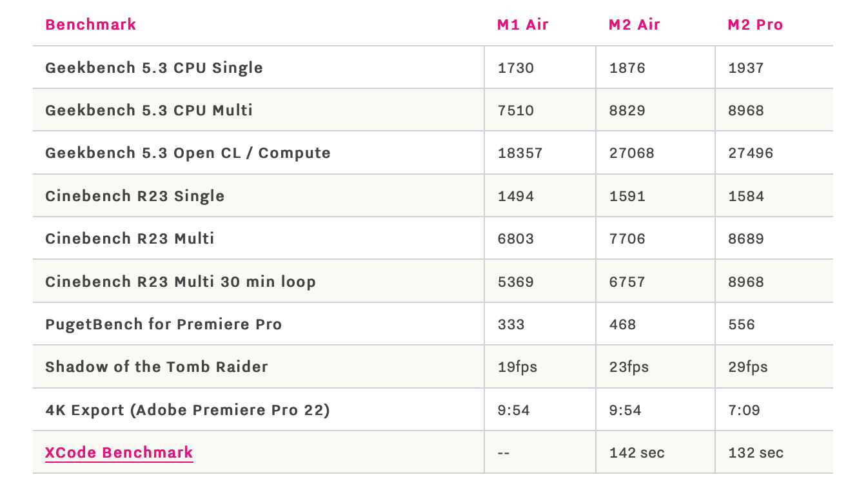
Task: Click the Benchmark column header
Action: point(90,25)
